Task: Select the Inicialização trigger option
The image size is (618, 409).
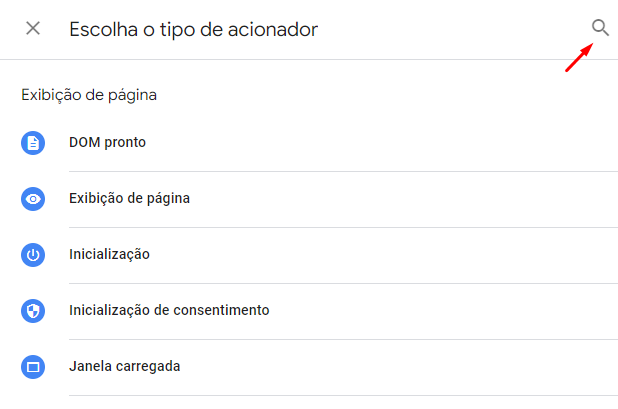Action: (x=109, y=254)
